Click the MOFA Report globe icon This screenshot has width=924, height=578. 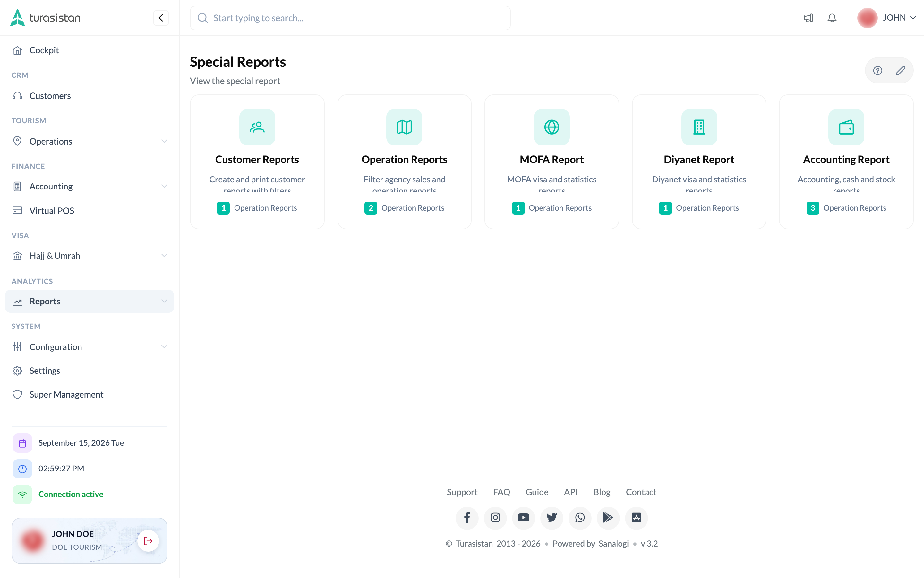(x=552, y=127)
